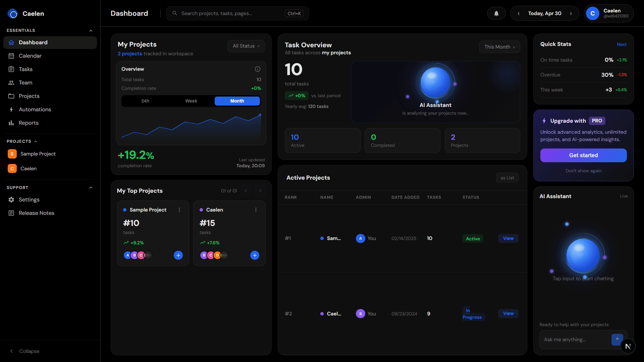Screen dimensions: 644x362
Task: Open Dashboard from sidebar home icon
Action: click(11, 43)
